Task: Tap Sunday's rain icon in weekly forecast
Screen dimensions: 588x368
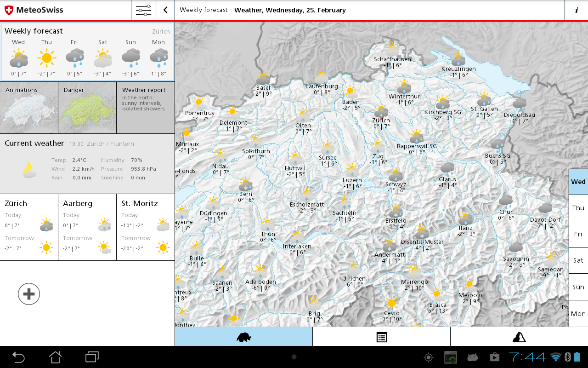Action: (130, 58)
